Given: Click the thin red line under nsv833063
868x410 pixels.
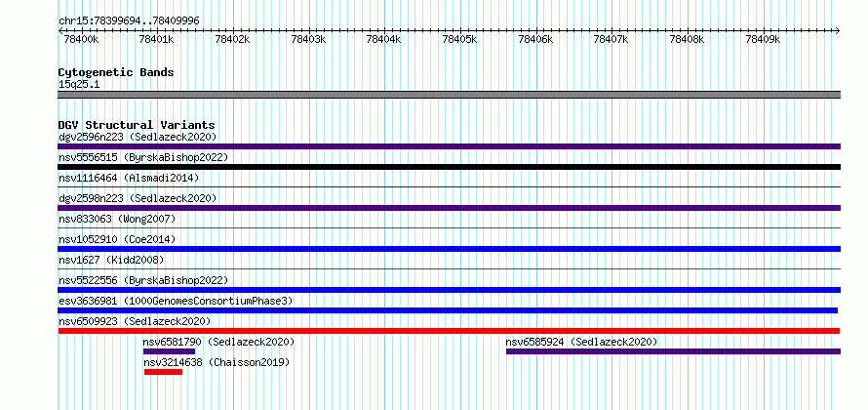Looking at the screenshot, I should coord(449,227).
